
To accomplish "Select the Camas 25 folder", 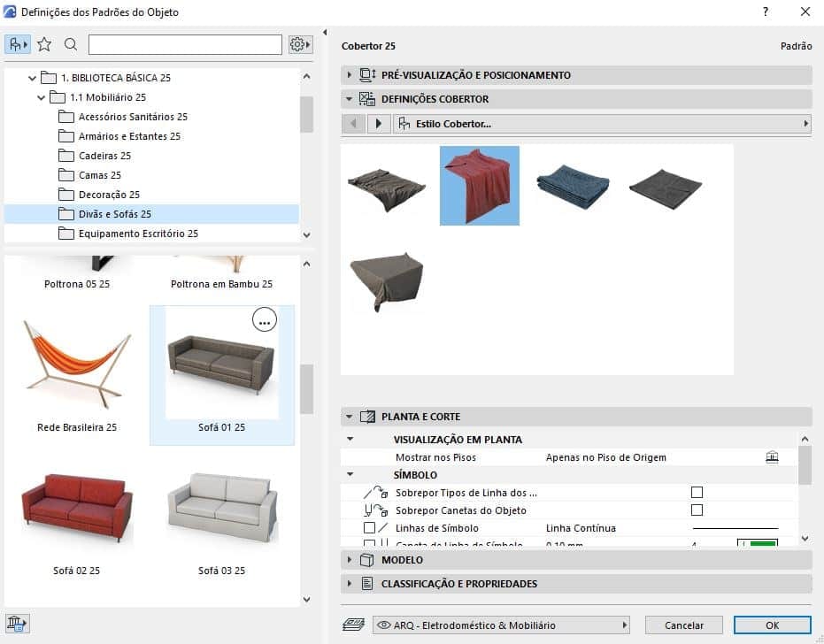I will (x=99, y=175).
